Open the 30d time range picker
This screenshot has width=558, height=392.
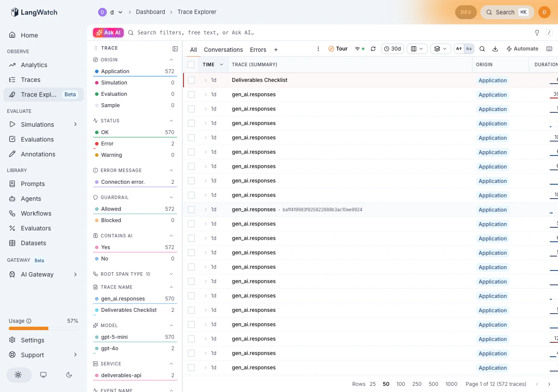click(392, 49)
